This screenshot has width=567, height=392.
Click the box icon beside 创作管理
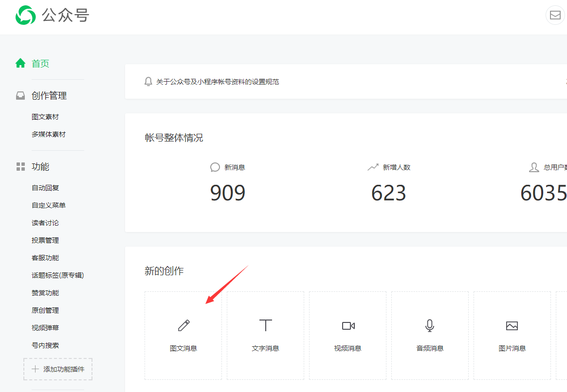click(20, 95)
